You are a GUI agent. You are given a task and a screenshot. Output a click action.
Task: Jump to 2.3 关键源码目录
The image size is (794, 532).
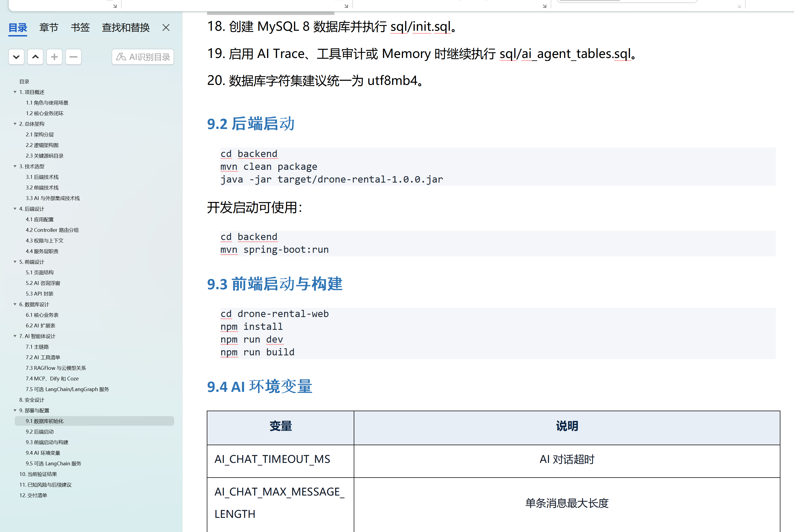click(44, 156)
